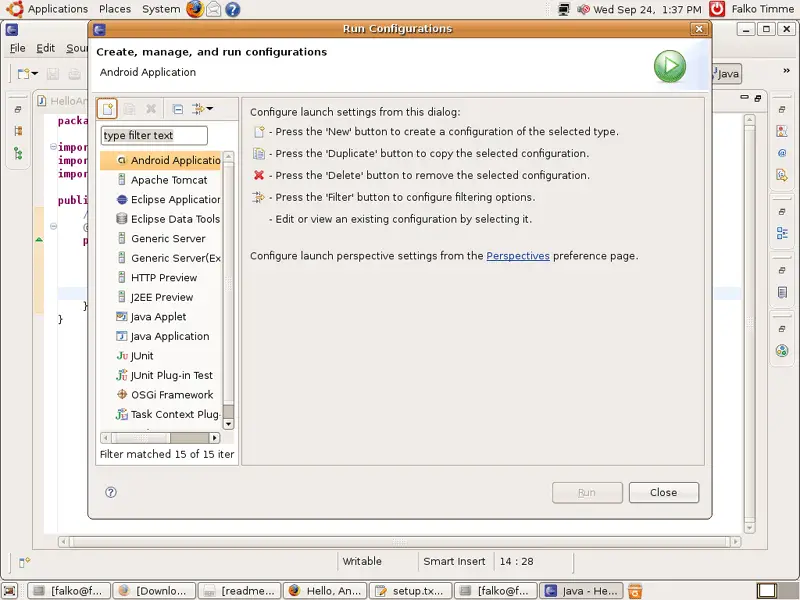Launch mail client from top panel
This screenshot has height=600, width=800.
click(x=214, y=9)
